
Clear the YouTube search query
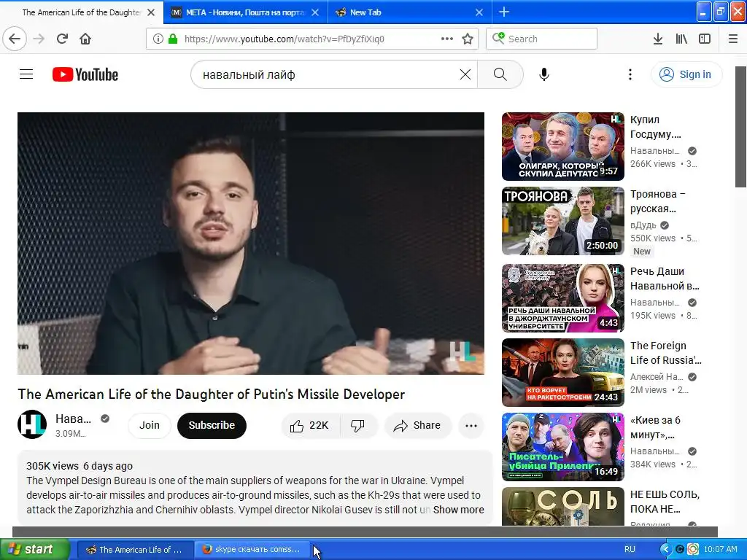tap(465, 74)
